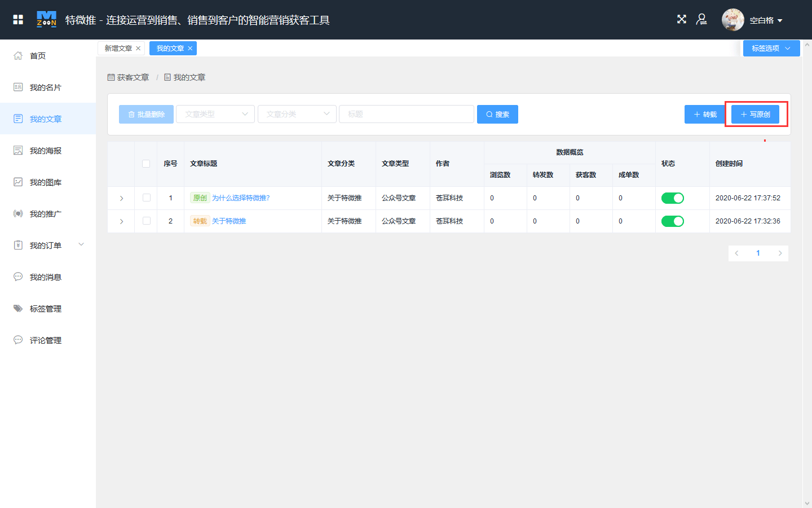
Task: Click the 数据概览 column header
Action: tap(570, 152)
